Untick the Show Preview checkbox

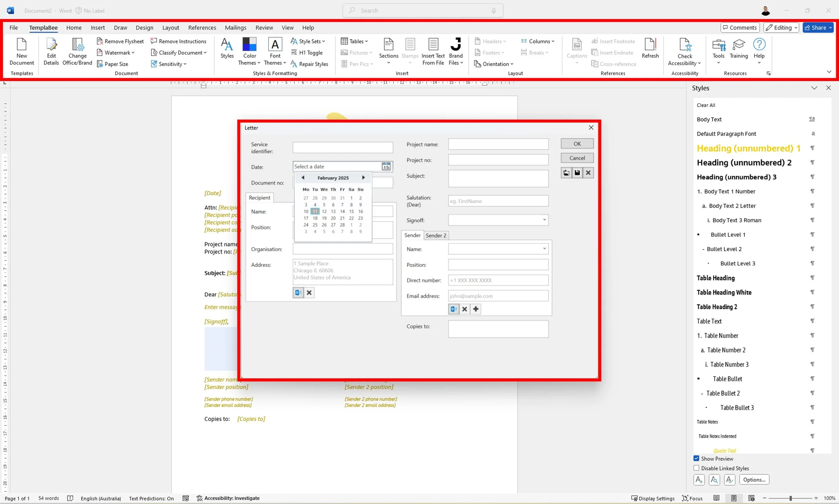tap(696, 458)
